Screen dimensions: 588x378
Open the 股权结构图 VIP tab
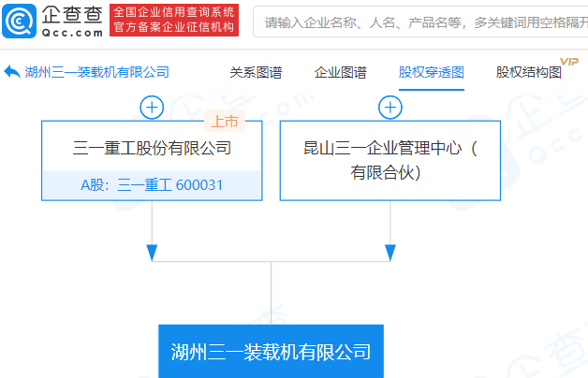pyautogui.click(x=528, y=72)
